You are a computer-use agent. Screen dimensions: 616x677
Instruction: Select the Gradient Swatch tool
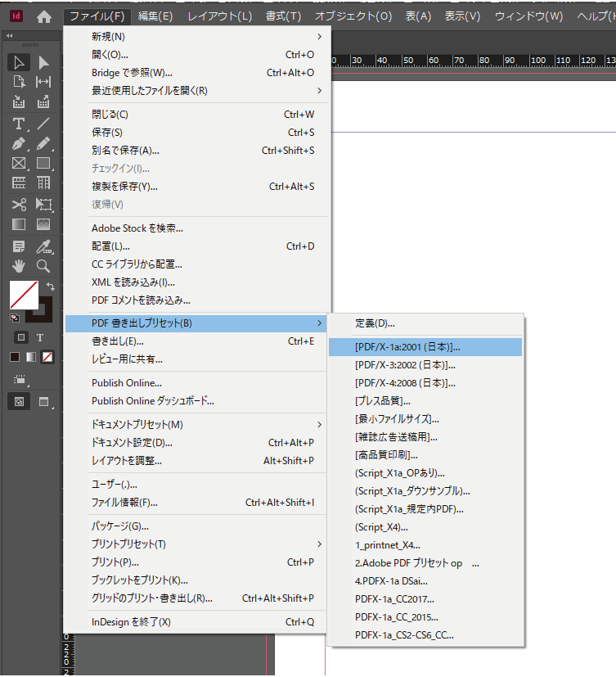point(19,224)
